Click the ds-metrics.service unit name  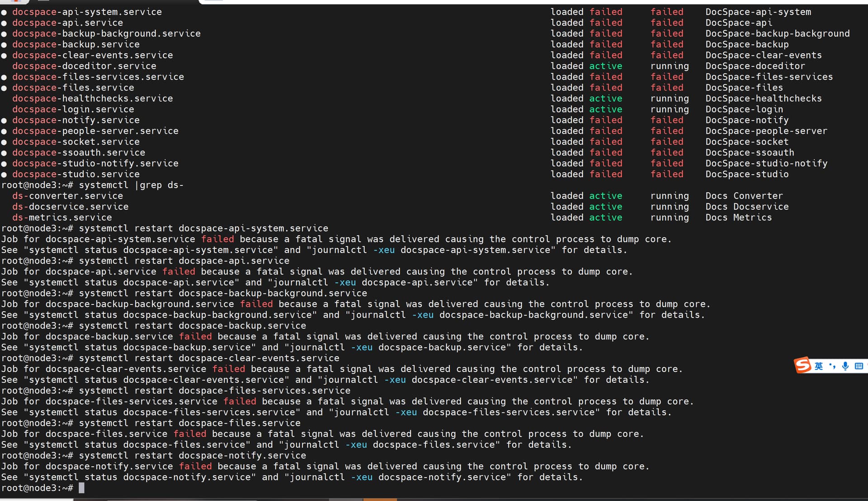(x=62, y=217)
